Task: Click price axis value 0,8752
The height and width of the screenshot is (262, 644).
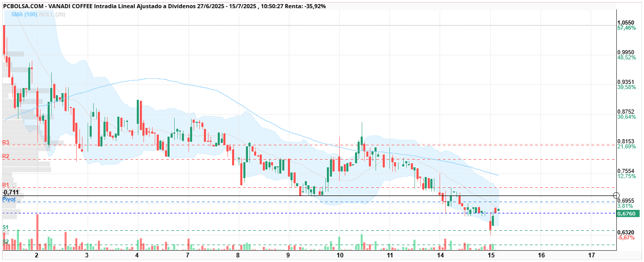Action: (627, 112)
